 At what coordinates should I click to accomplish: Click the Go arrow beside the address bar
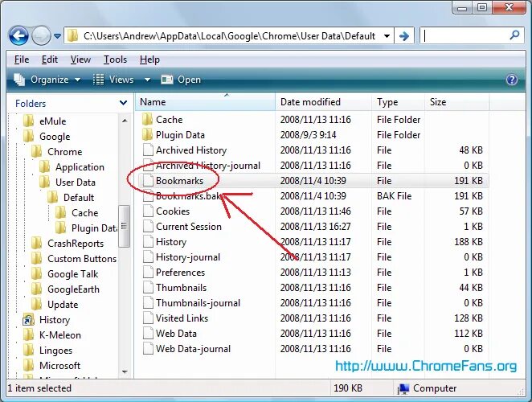[x=403, y=36]
